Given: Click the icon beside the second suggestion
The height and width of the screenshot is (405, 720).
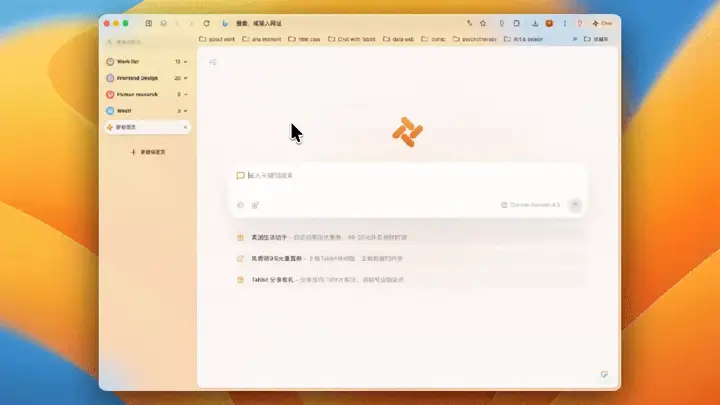Looking at the screenshot, I should click(x=240, y=259).
